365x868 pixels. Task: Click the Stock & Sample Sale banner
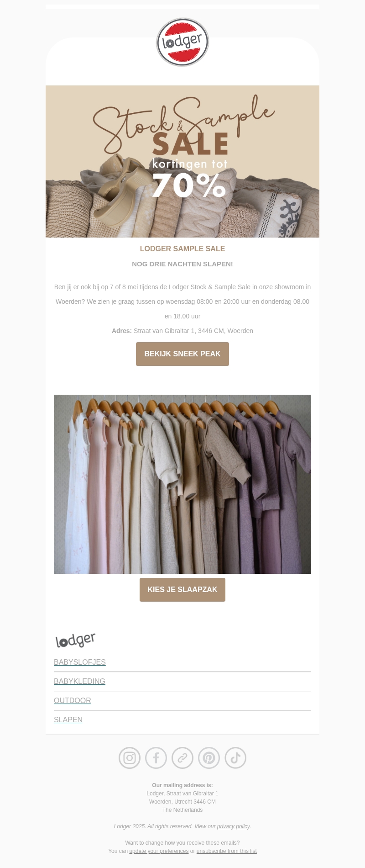tap(182, 161)
